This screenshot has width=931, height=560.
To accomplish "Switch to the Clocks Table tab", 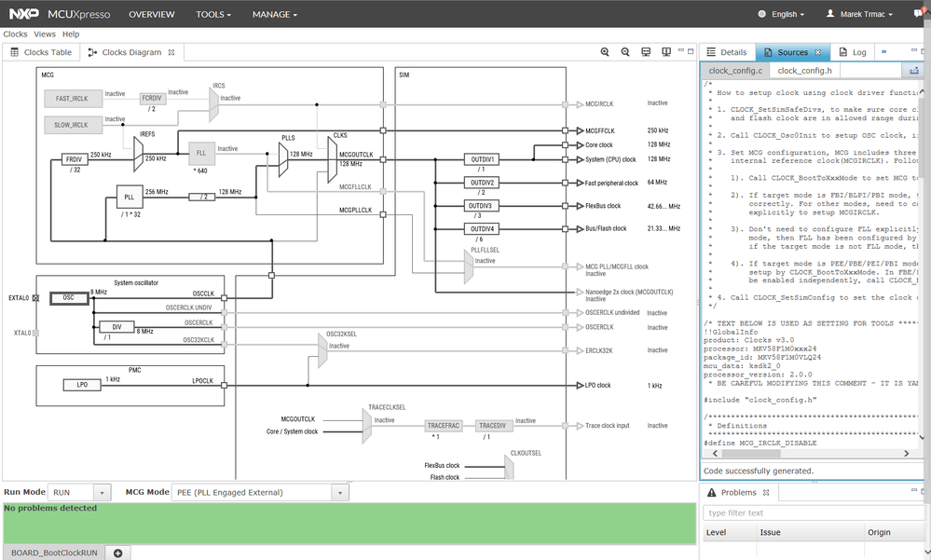I will pyautogui.click(x=41, y=53).
